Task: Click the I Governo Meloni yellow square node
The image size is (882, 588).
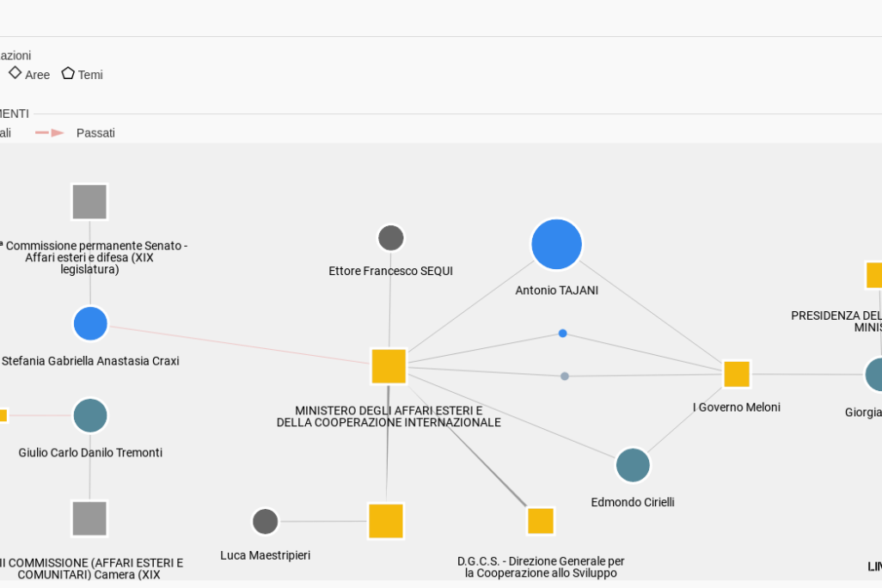Action: tap(737, 374)
